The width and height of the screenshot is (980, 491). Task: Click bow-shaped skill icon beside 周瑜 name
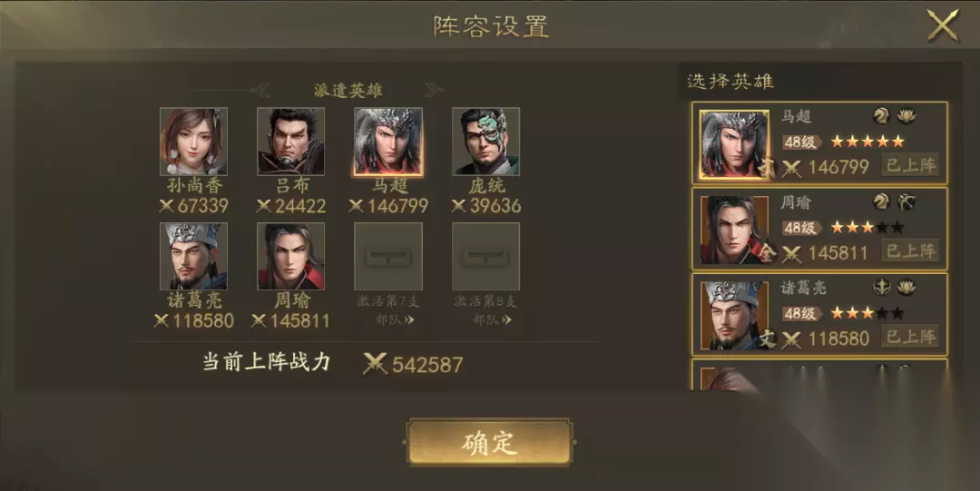click(x=906, y=201)
